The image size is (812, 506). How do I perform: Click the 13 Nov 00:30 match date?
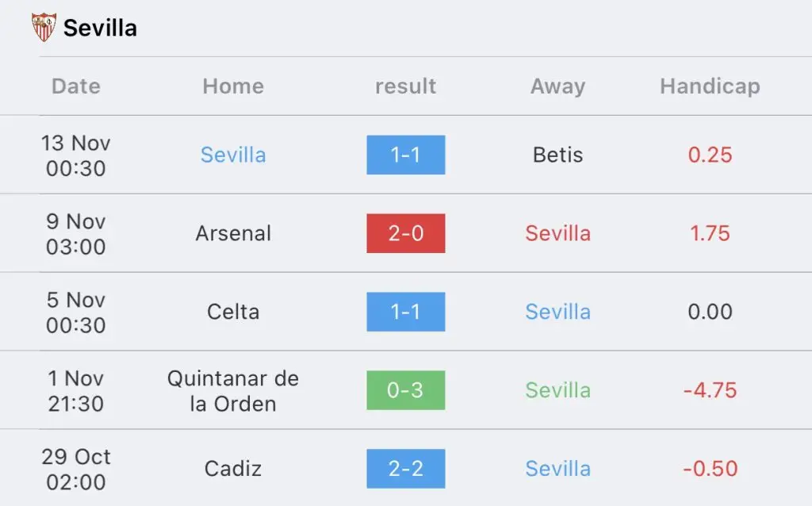pos(76,155)
